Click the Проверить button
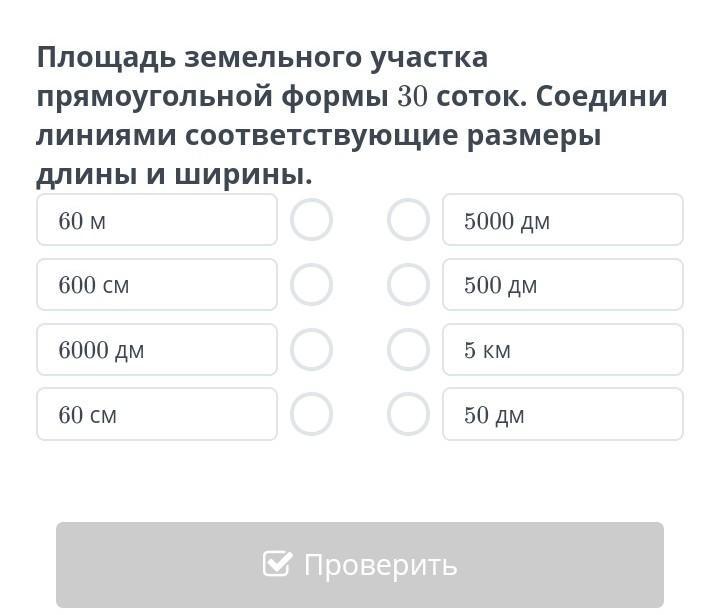 [360, 565]
